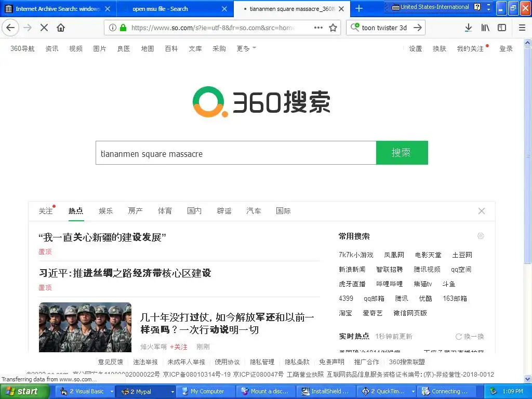
Task: Click the green padlock security icon
Action: (x=123, y=28)
